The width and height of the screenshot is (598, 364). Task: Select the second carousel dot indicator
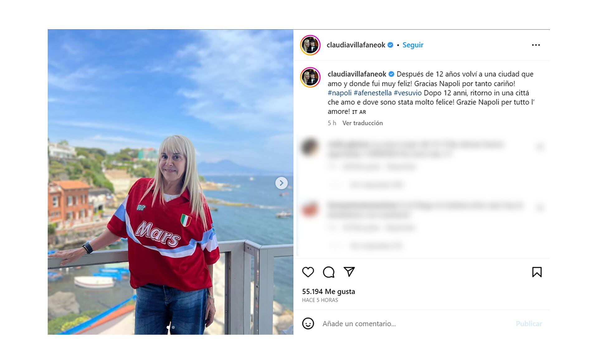click(x=173, y=327)
